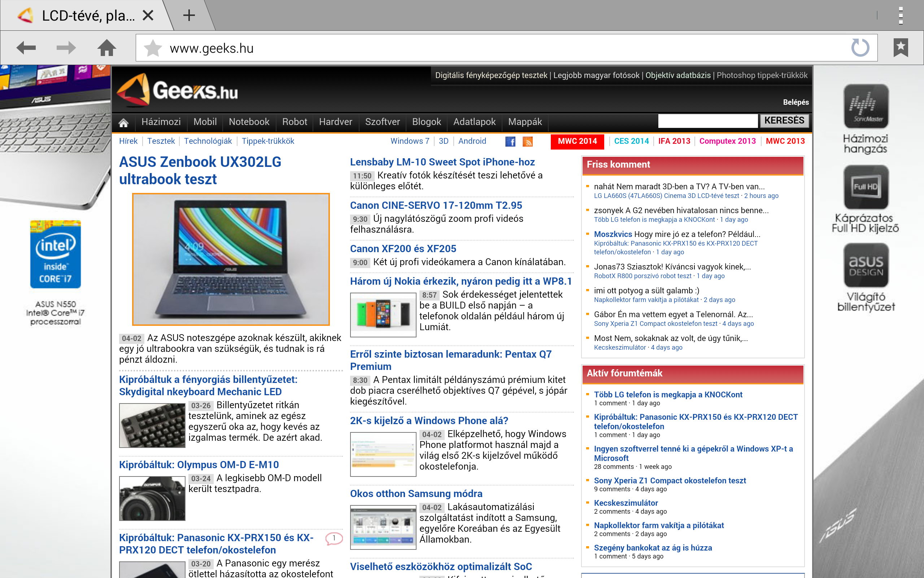The height and width of the screenshot is (578, 924).
Task: Open a new browser tab
Action: [189, 15]
